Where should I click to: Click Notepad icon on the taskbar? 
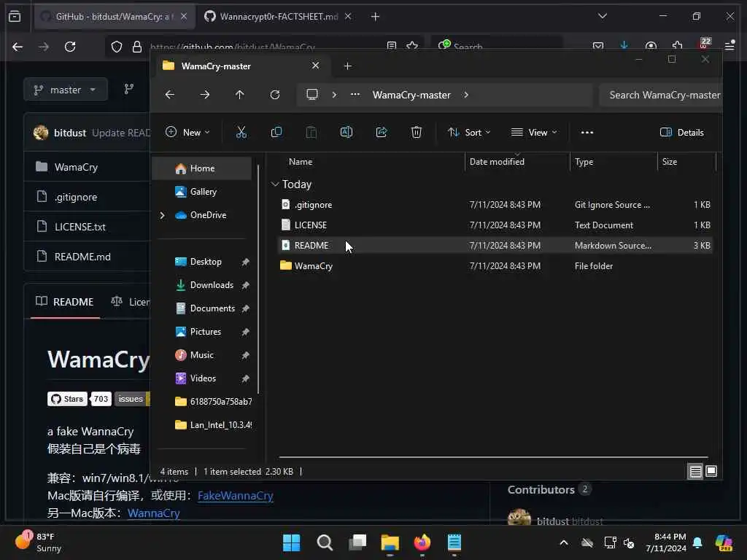pyautogui.click(x=454, y=542)
